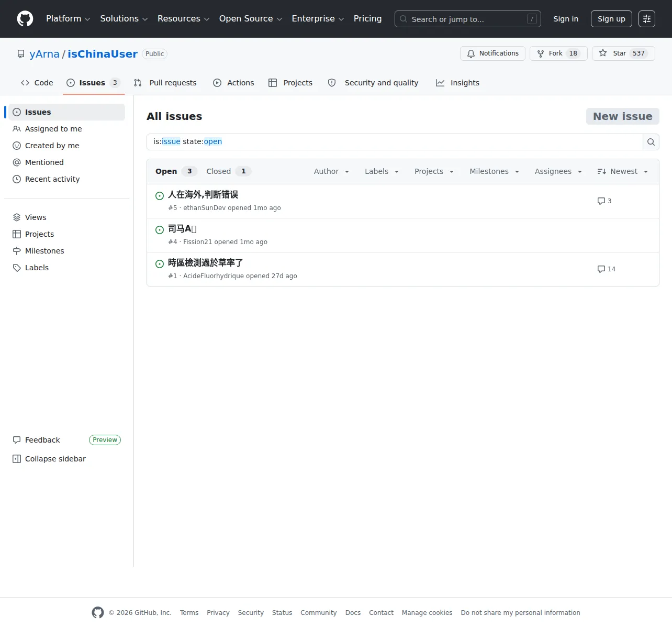Click the Assigned to me people icon
Image resolution: width=672 pixels, height=628 pixels.
(17, 129)
